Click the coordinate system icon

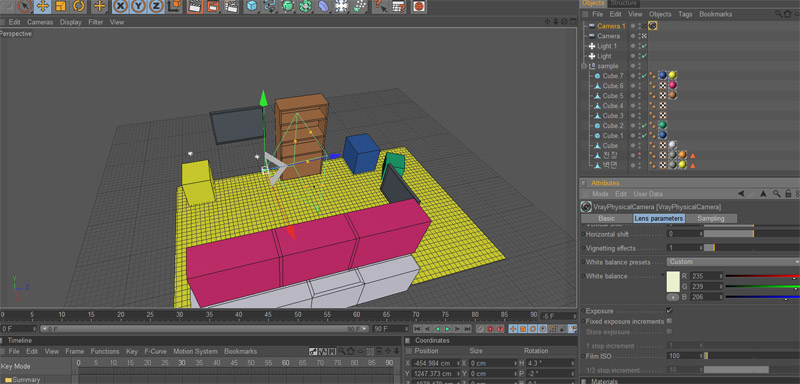click(174, 6)
